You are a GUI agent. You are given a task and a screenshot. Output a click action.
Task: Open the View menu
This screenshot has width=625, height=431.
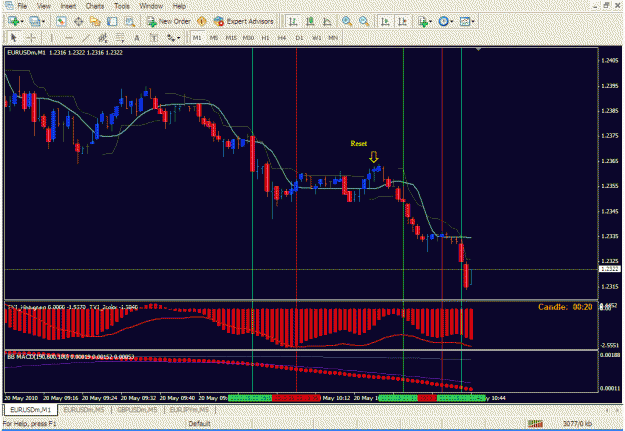click(44, 6)
